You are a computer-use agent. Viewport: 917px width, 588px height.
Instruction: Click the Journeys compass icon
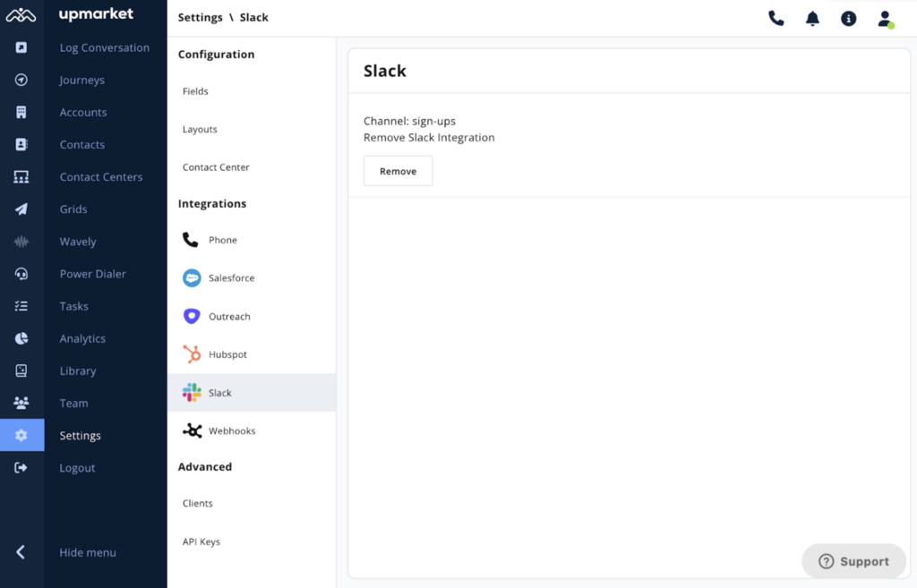pos(21,80)
